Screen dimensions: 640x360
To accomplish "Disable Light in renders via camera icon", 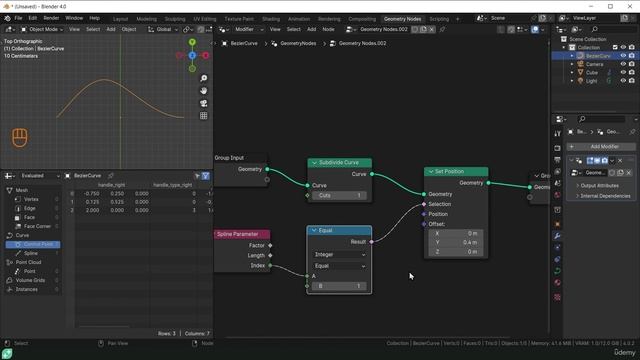I will 631,81.
